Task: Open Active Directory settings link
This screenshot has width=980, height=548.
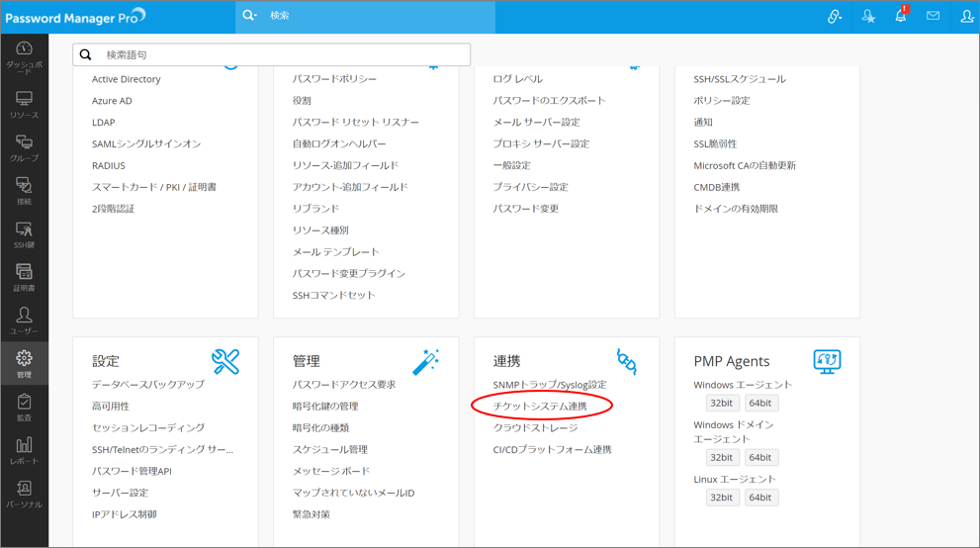Action: (126, 79)
